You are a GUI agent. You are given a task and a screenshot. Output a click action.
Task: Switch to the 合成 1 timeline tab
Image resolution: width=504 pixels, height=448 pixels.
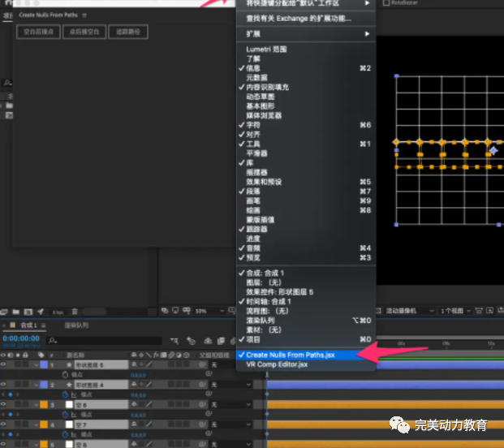tap(28, 325)
